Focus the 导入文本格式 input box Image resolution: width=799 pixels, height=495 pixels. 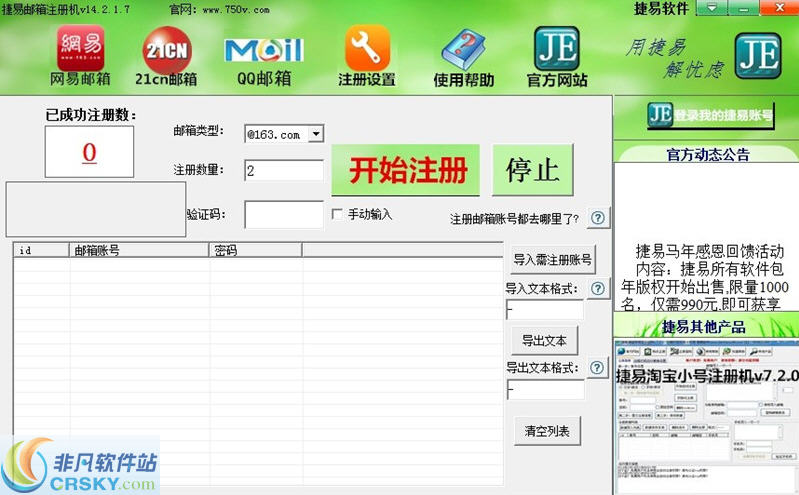[x=545, y=309]
